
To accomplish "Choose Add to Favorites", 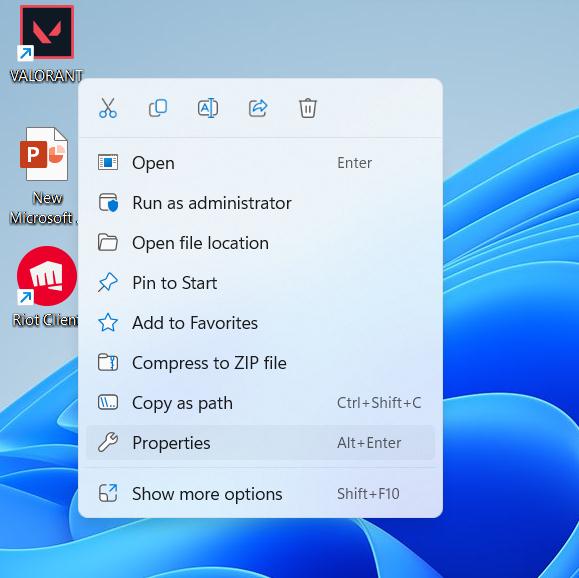I will pyautogui.click(x=260, y=323).
